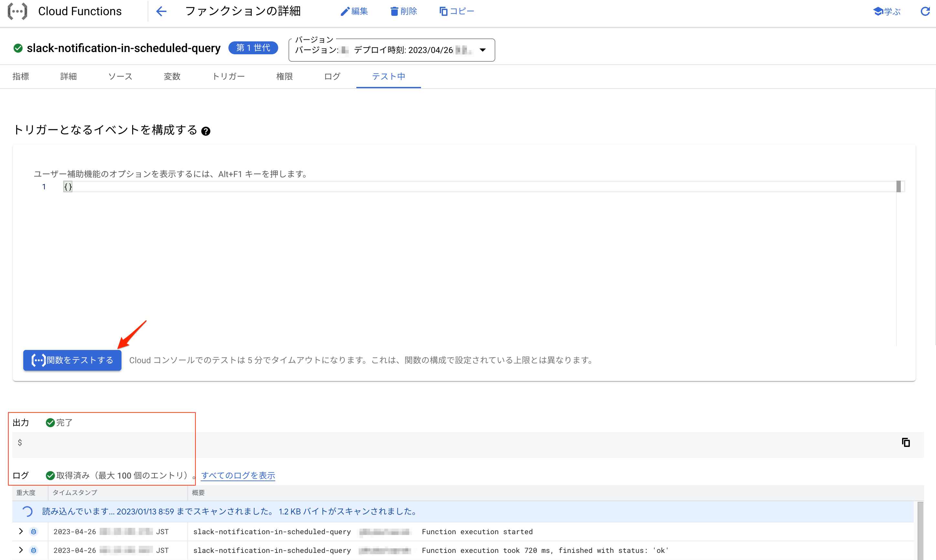The width and height of the screenshot is (936, 560).
Task: Open the すべてのログを表示 link
Action: tap(238, 475)
